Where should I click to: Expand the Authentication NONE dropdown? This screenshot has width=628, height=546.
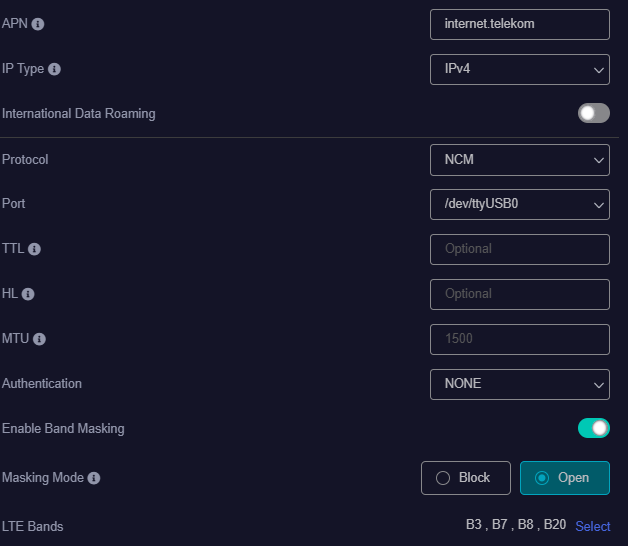(x=519, y=384)
